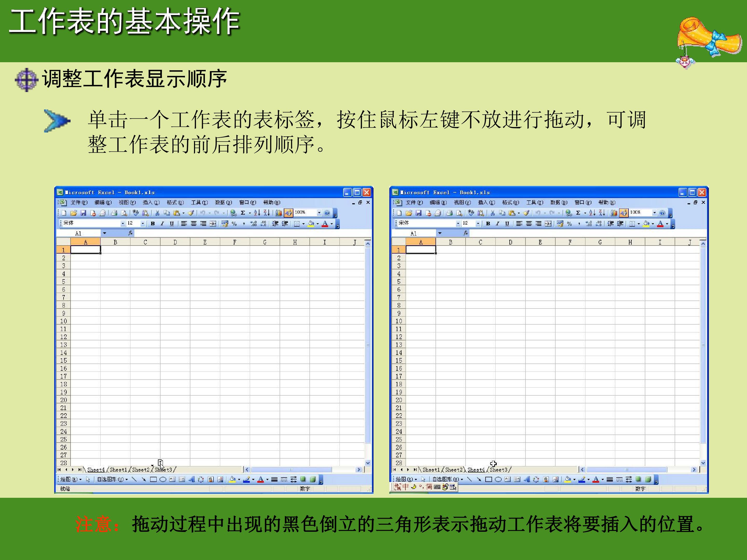This screenshot has height=560, width=747.
Task: Click Center align icon in left Excel window
Action: pos(193,223)
